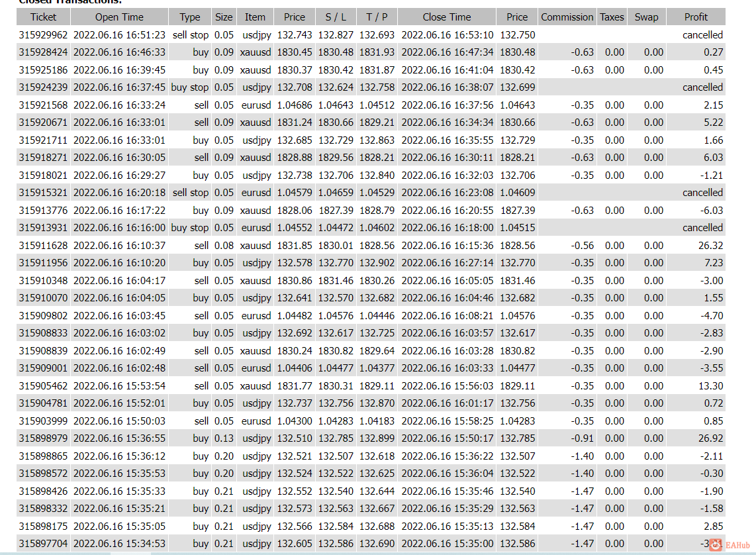The image size is (756, 555).
Task: Click ticket number 315921568
Action: (44, 105)
